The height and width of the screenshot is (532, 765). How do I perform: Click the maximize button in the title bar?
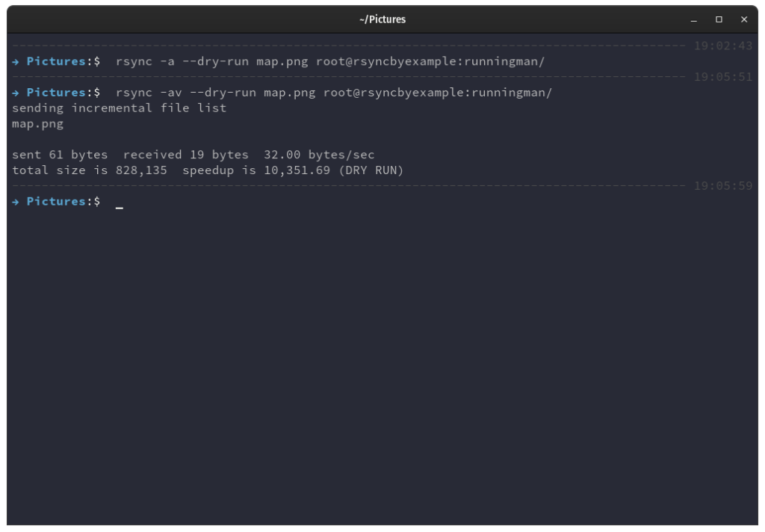(x=719, y=19)
